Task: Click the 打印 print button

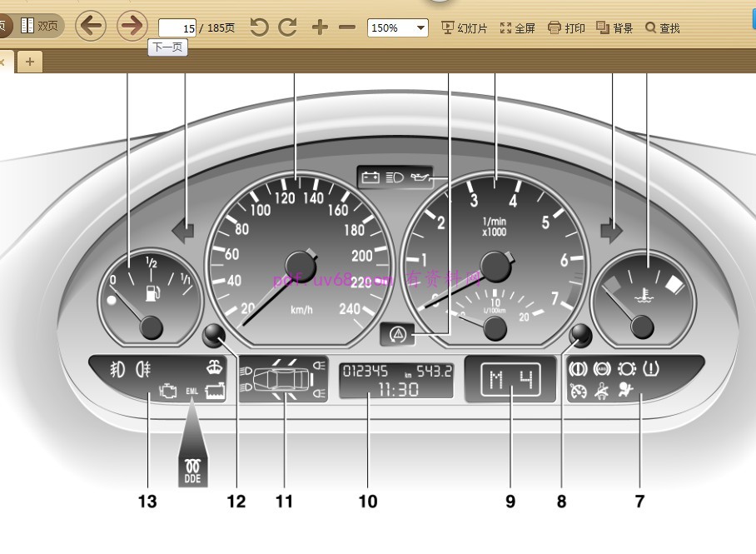Action: click(x=566, y=27)
